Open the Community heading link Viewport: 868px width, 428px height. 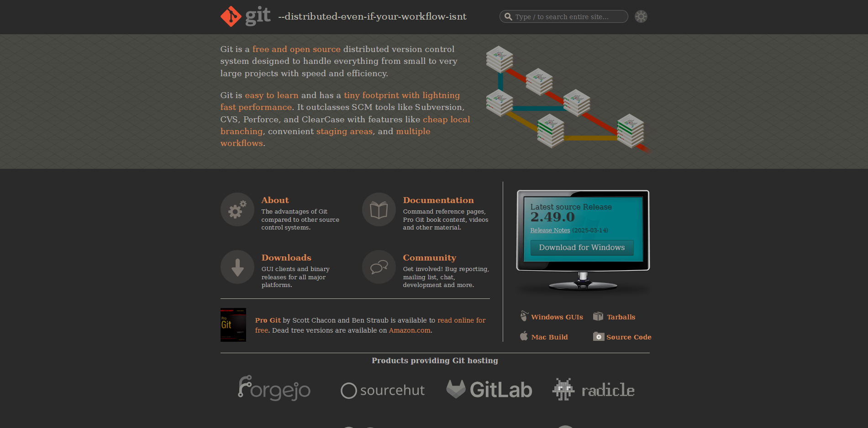point(430,258)
